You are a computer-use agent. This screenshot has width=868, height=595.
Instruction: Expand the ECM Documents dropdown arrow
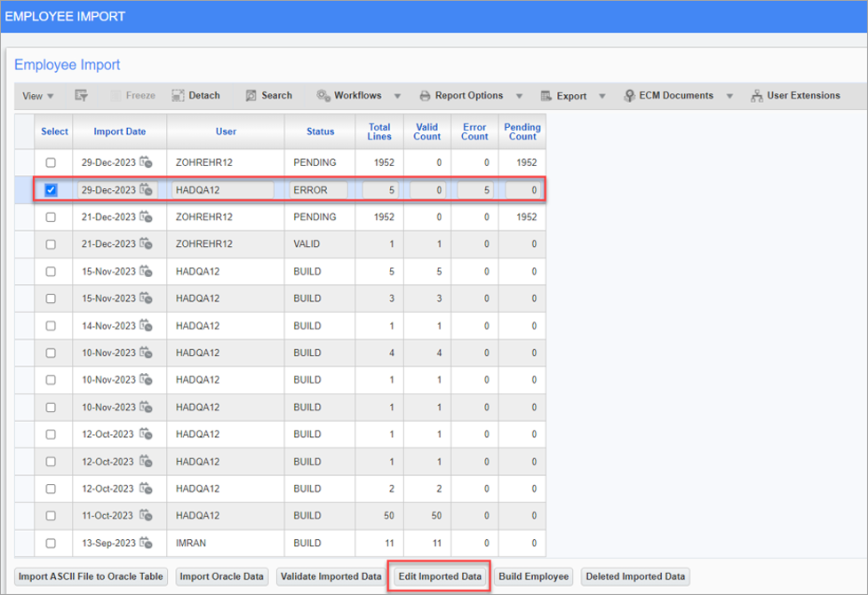[729, 96]
